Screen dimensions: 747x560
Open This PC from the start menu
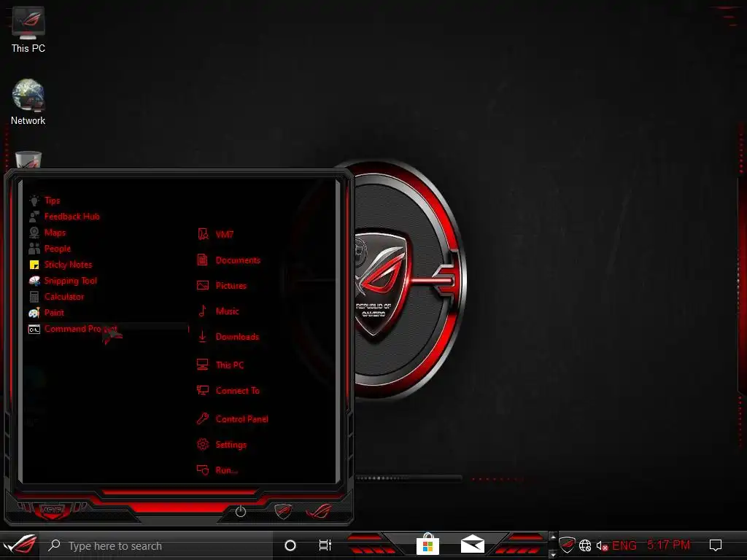[x=220, y=365]
